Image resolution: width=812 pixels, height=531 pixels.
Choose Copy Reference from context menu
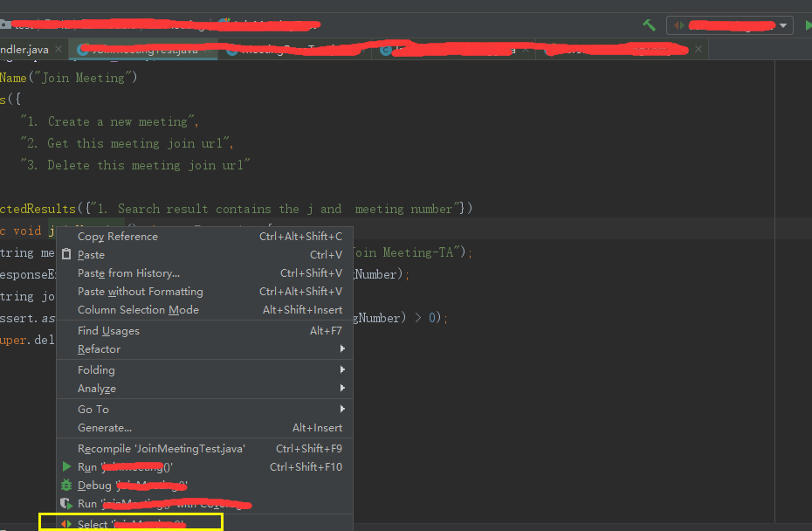(x=204, y=237)
